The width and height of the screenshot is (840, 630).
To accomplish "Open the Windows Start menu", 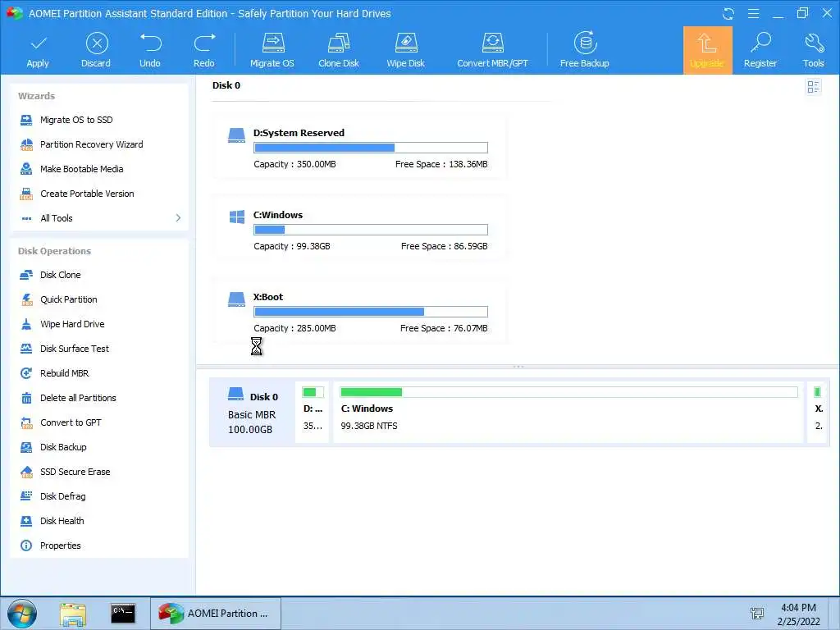I will (x=22, y=614).
